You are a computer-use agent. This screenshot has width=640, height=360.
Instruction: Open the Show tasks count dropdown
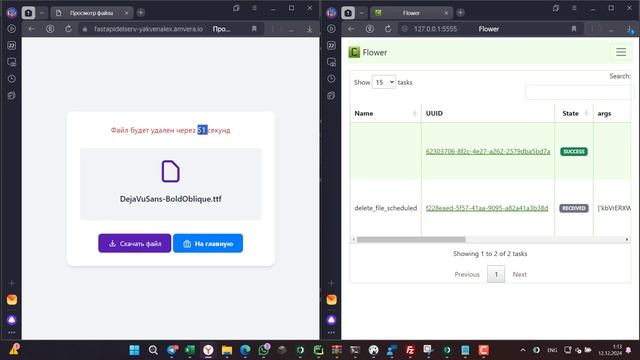384,82
